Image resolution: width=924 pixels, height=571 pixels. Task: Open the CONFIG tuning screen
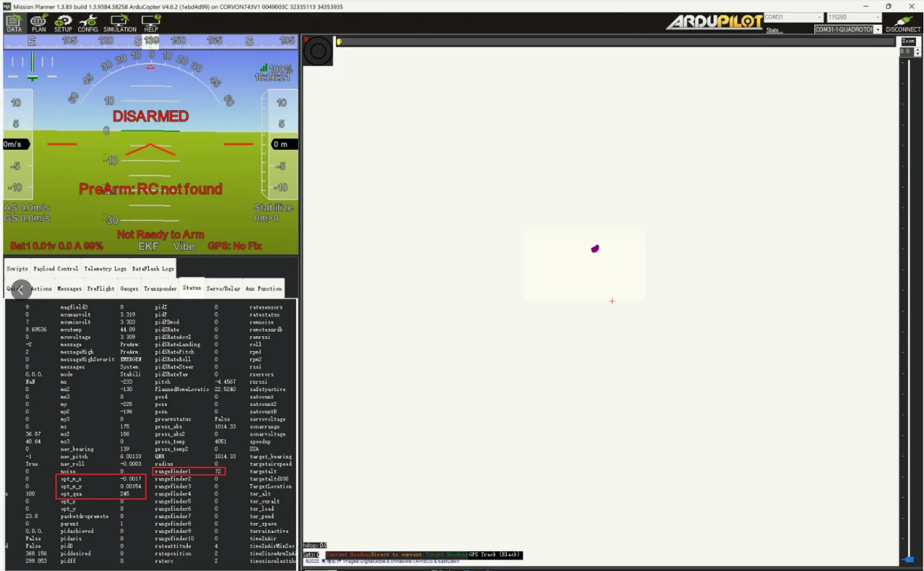point(88,23)
